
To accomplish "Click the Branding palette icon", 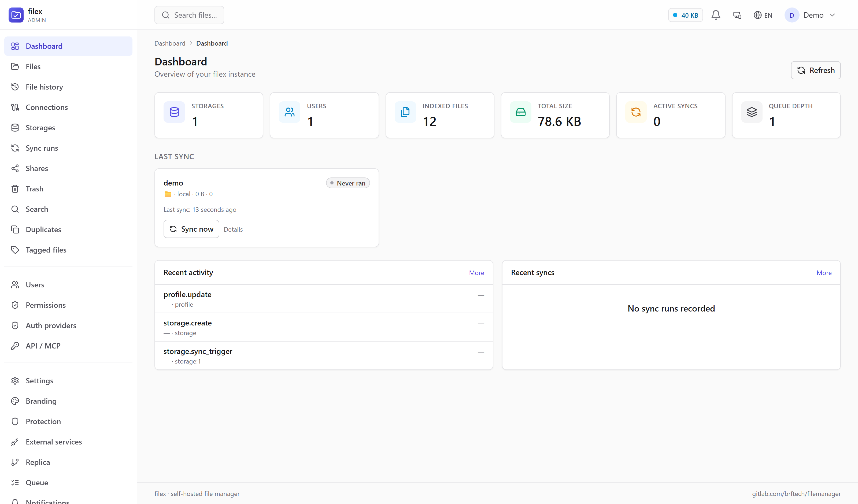I will pos(15,401).
